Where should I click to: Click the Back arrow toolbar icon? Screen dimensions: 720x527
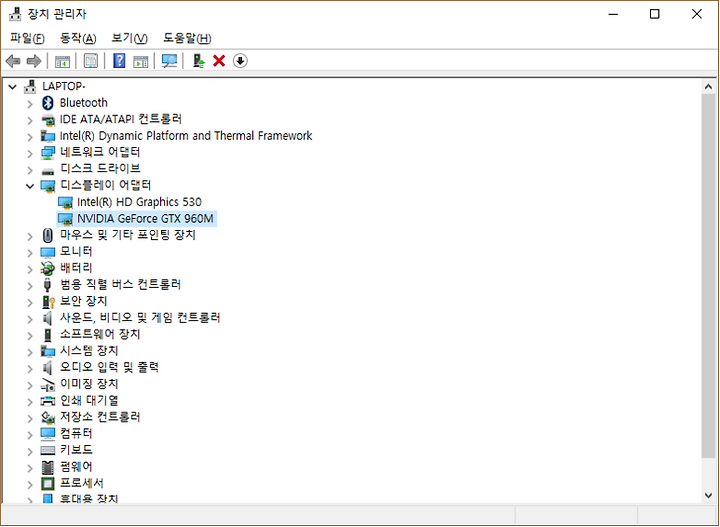point(13,61)
